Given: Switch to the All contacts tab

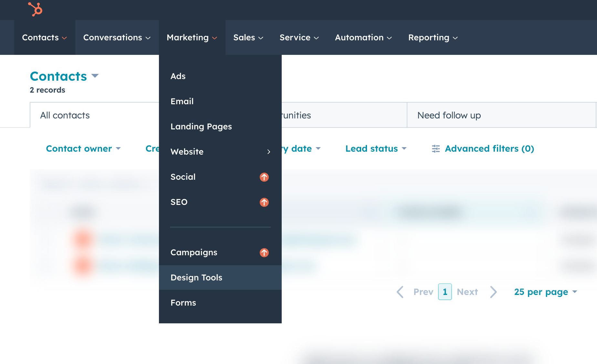Looking at the screenshot, I should point(65,115).
